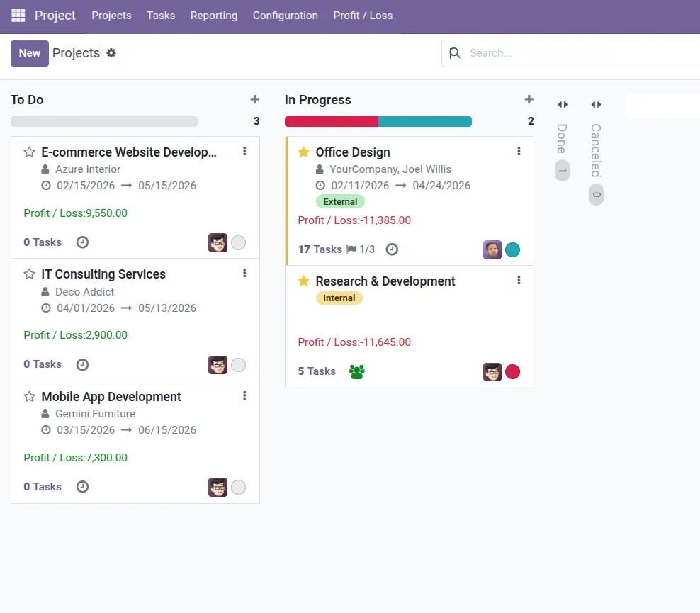The height and width of the screenshot is (613, 700).
Task: Open 0 Tasks link on E-commerce card
Action: tap(43, 242)
